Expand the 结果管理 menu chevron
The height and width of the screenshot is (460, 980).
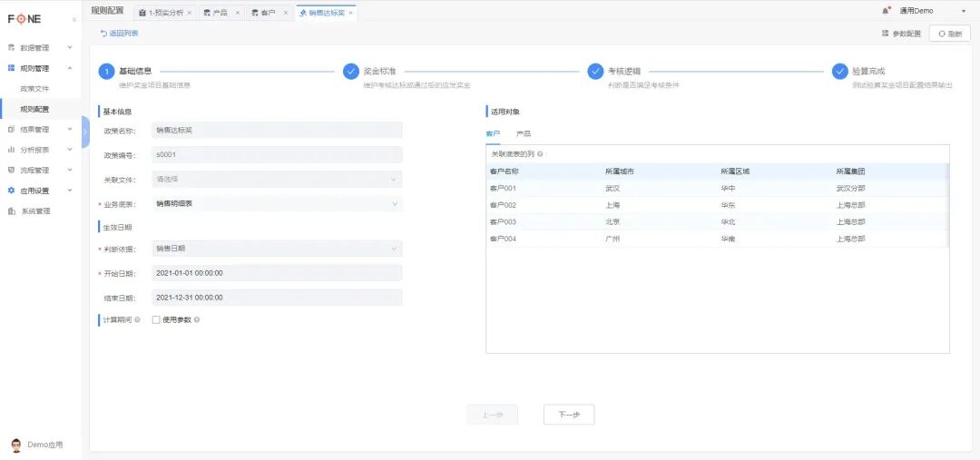pyautogui.click(x=69, y=130)
